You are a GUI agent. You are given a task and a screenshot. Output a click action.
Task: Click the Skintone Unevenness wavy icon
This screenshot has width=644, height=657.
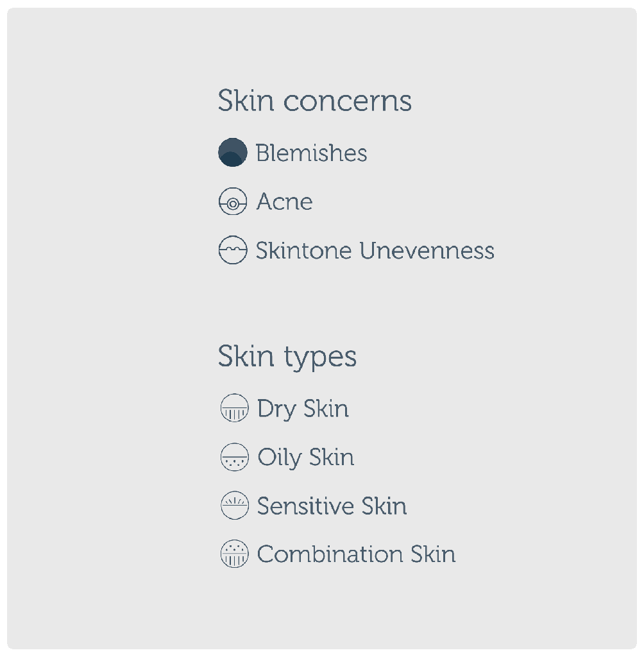click(x=232, y=250)
